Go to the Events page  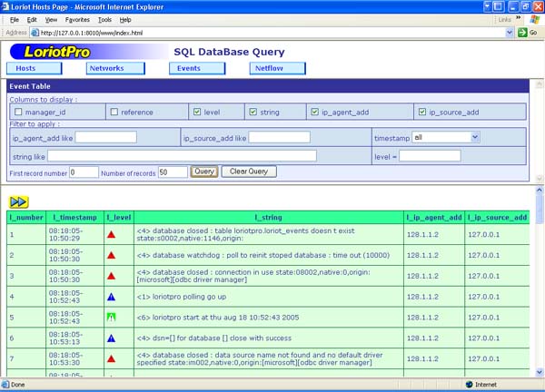(x=197, y=68)
